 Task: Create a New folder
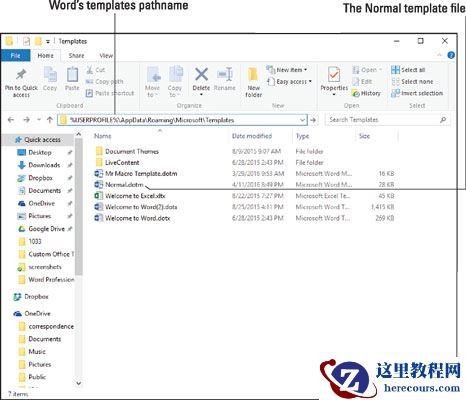coord(253,82)
